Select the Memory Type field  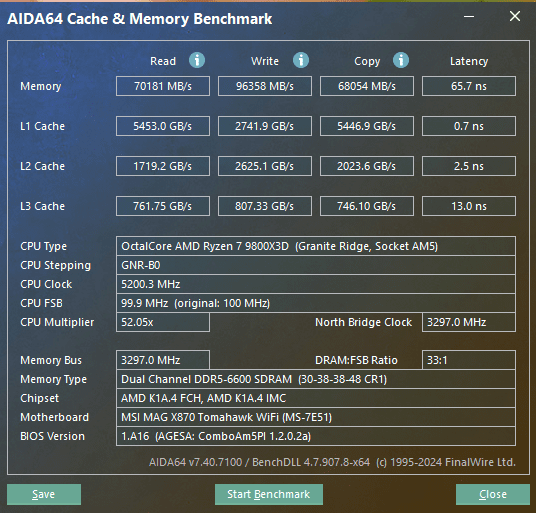pos(316,379)
